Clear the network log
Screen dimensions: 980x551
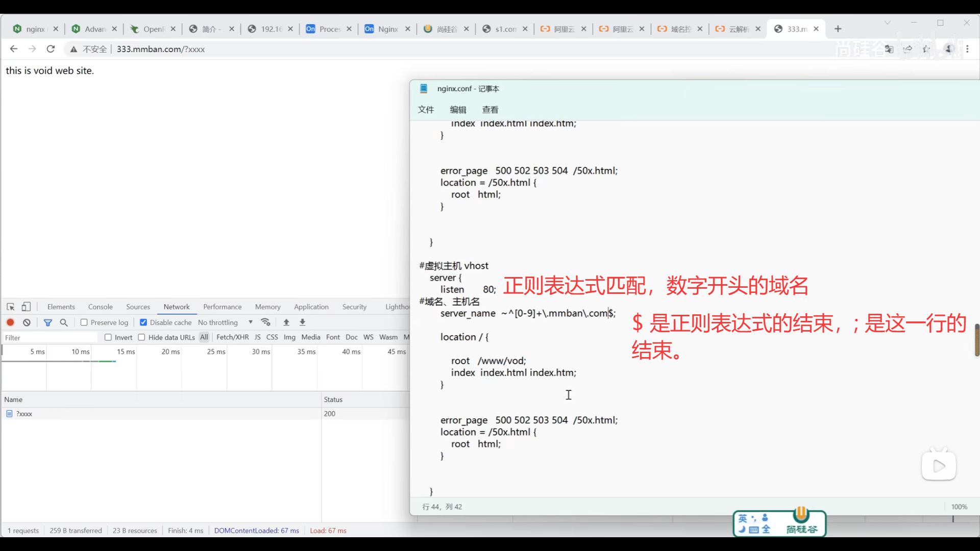[27, 322]
